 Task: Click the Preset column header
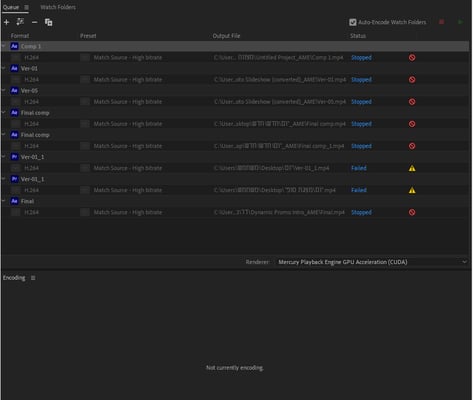tap(88, 36)
